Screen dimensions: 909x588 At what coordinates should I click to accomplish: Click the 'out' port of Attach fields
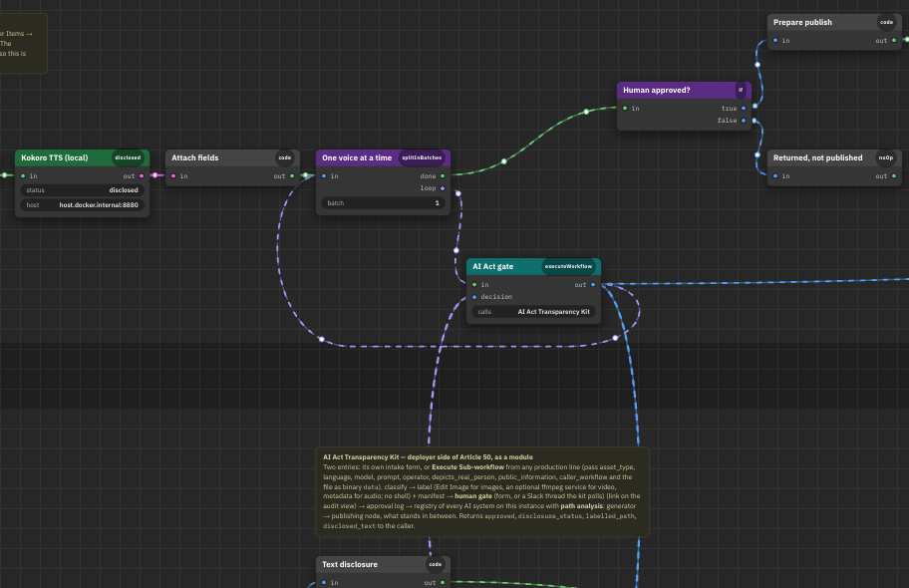[292, 175]
